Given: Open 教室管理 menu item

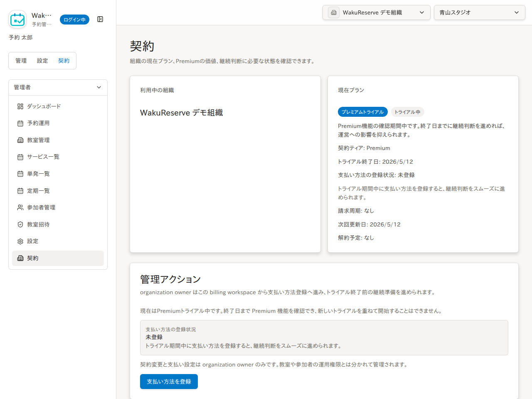Looking at the screenshot, I should 58,140.
